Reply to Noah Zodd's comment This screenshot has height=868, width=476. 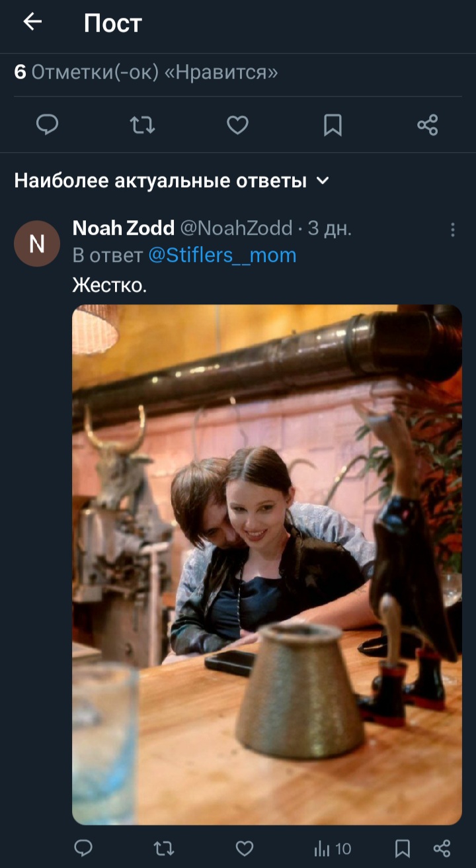click(83, 847)
